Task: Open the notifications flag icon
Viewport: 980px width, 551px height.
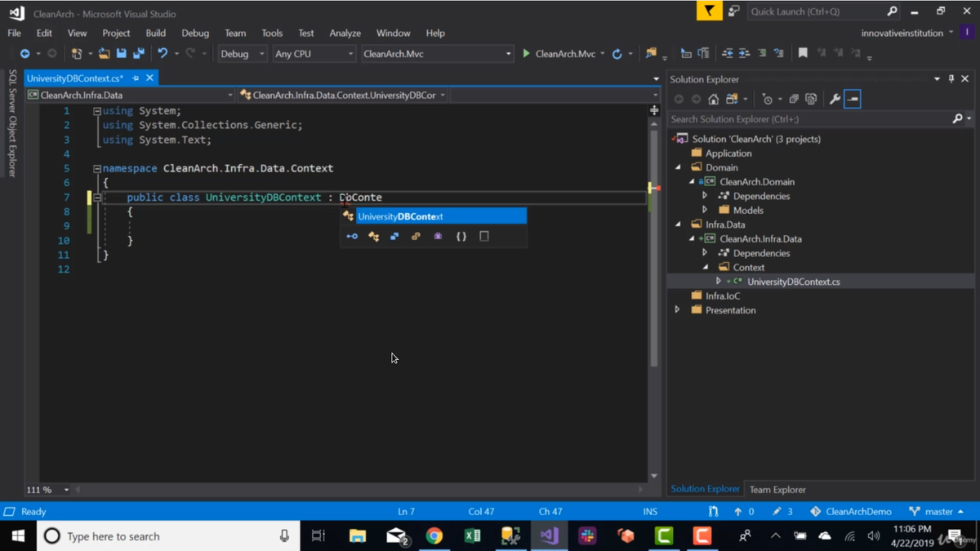Action: coord(709,11)
